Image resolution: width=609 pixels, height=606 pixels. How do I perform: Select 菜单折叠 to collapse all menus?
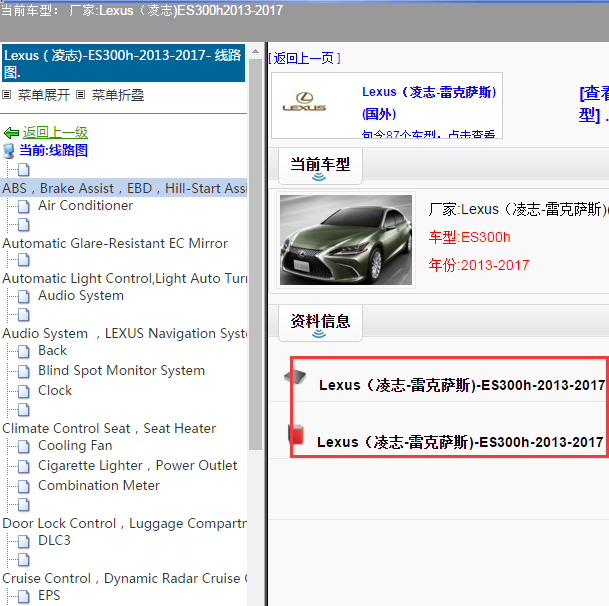coord(118,95)
